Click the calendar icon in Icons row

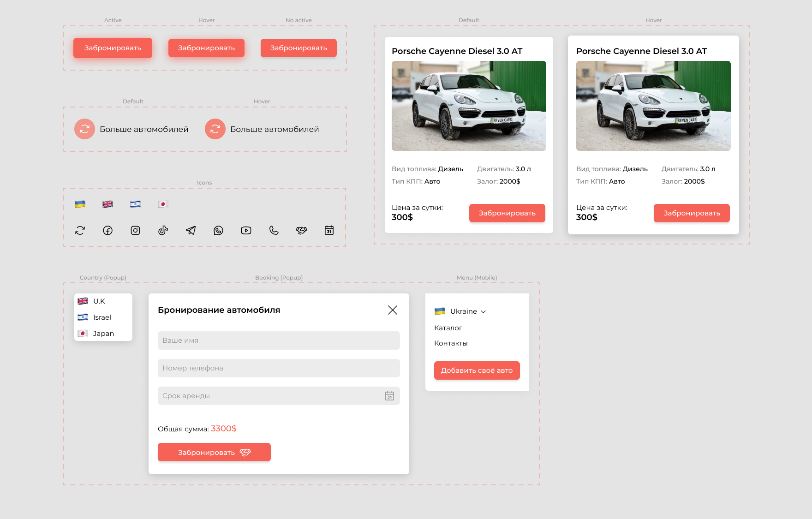[329, 230]
